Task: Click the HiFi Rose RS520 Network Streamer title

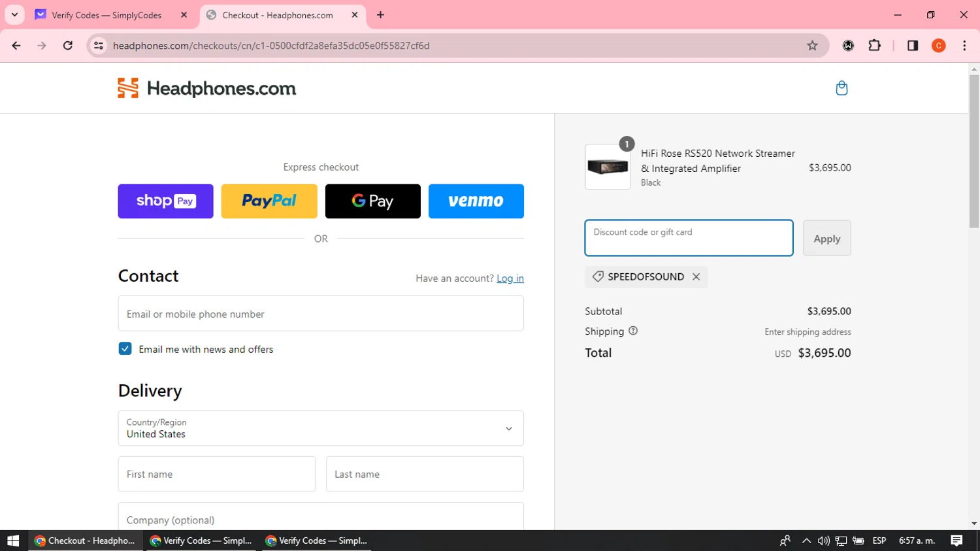Action: click(718, 161)
